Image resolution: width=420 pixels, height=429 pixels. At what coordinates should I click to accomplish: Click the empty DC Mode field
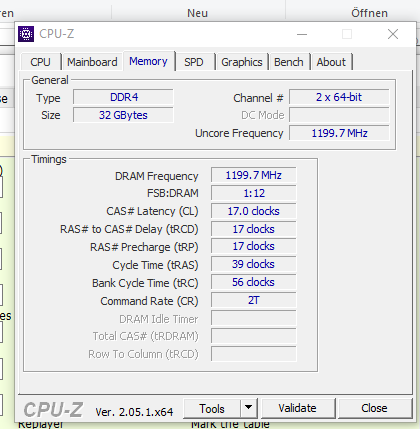(x=339, y=115)
